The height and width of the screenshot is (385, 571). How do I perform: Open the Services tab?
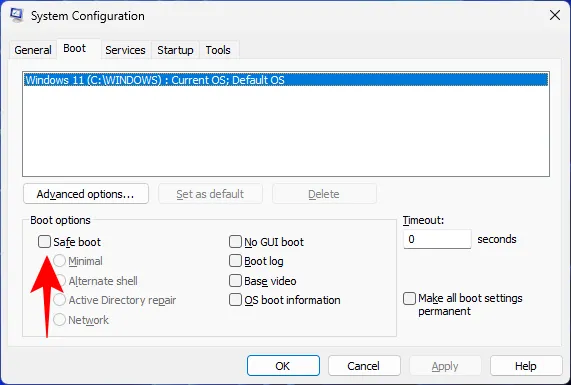click(125, 50)
